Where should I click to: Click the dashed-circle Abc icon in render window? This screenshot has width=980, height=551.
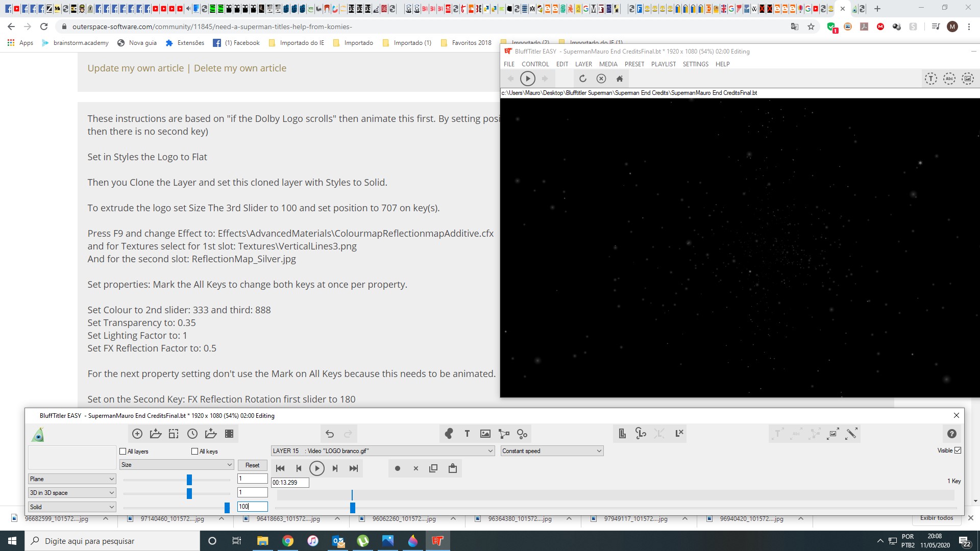949,79
